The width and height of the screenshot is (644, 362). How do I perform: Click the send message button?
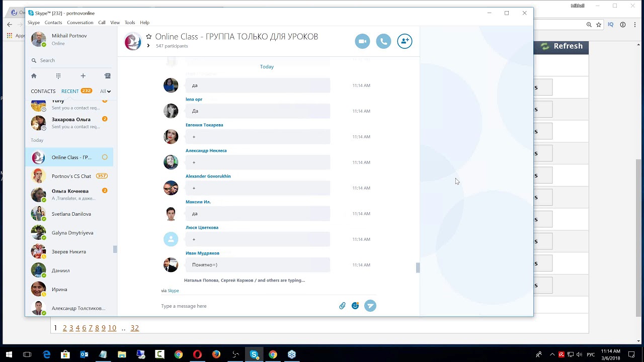coord(370,306)
